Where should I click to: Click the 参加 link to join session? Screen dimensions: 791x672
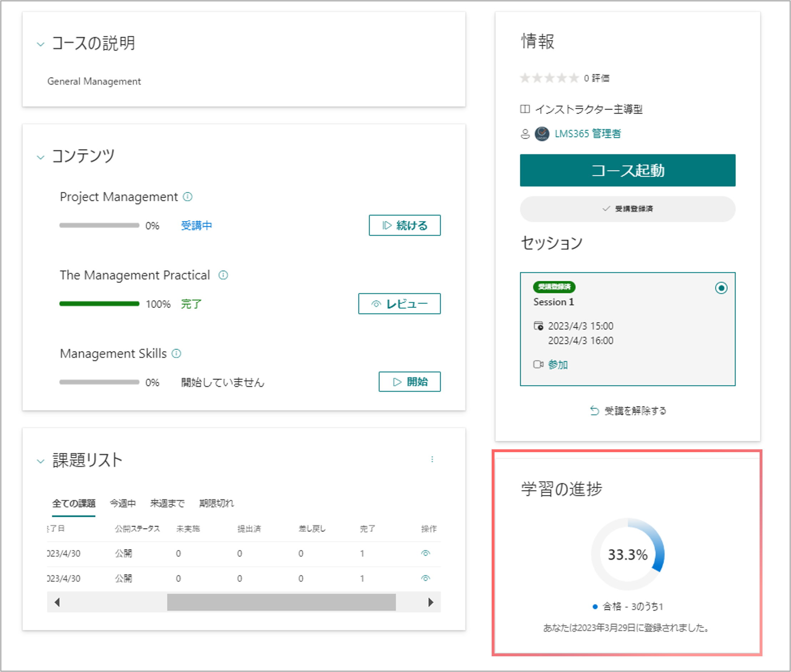pos(558,365)
